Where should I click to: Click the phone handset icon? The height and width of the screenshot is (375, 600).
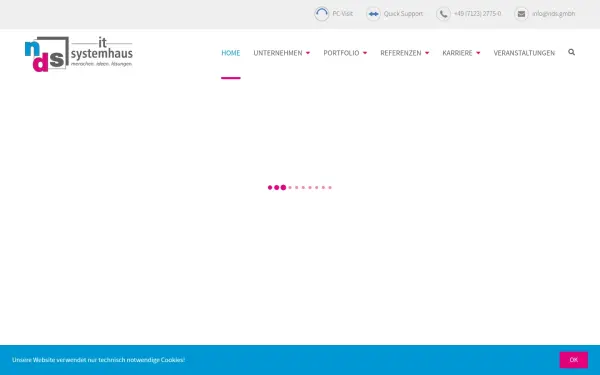443,14
